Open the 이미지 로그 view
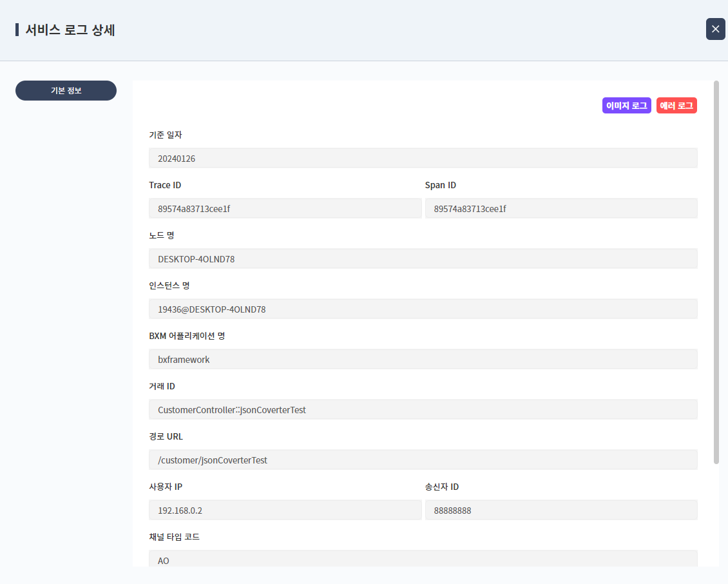The width and height of the screenshot is (728, 584). (626, 105)
